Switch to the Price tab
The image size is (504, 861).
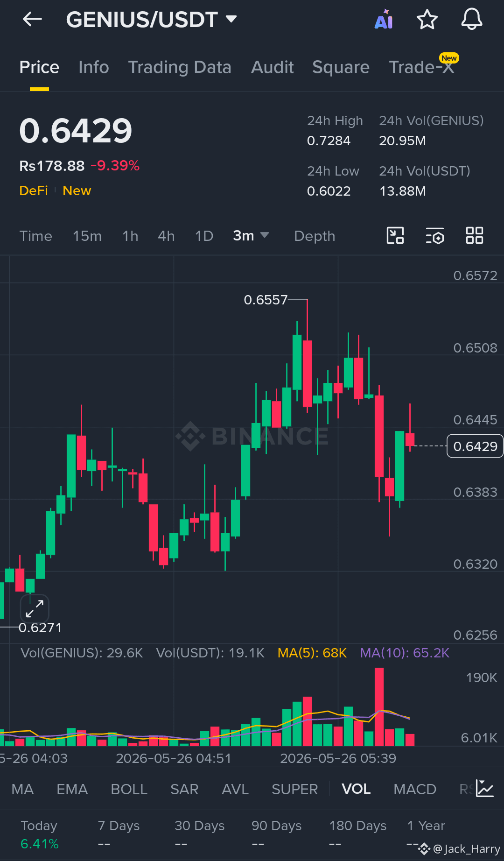click(39, 67)
